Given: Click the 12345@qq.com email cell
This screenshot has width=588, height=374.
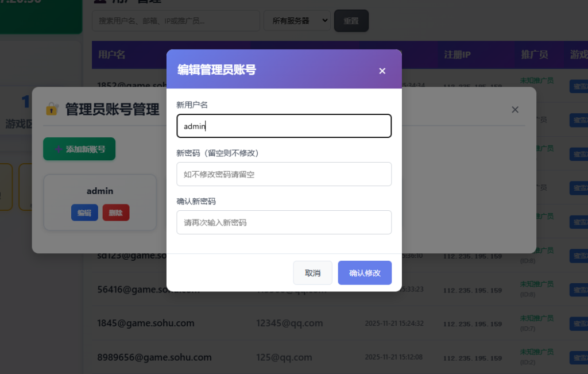Looking at the screenshot, I should click(289, 323).
